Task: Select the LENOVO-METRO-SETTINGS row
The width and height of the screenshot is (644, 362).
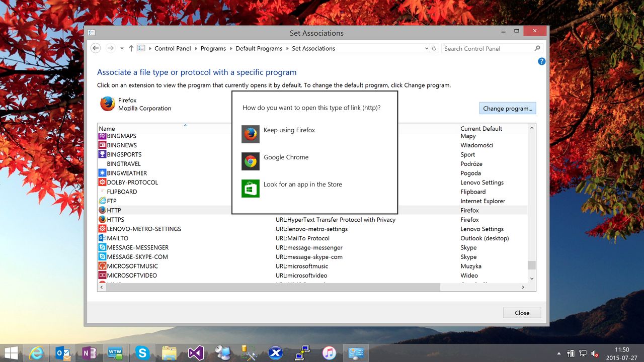Action: pos(312,229)
